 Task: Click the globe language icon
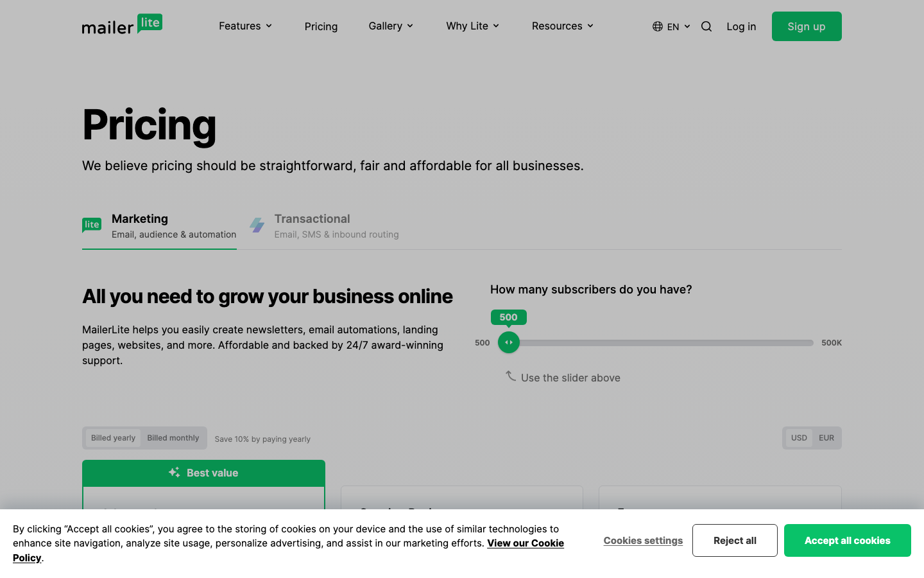pyautogui.click(x=658, y=26)
